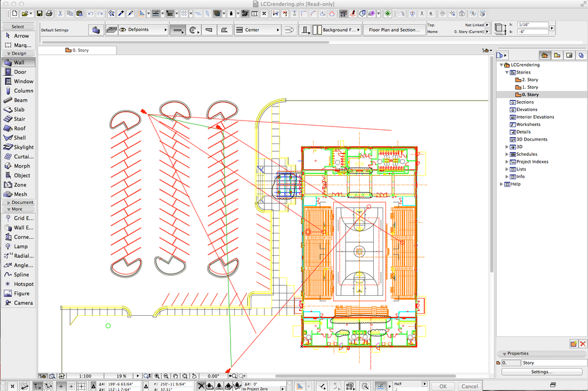The width and height of the screenshot is (588, 391).
Task: Click the Print icon in toolbar
Action: point(49,14)
